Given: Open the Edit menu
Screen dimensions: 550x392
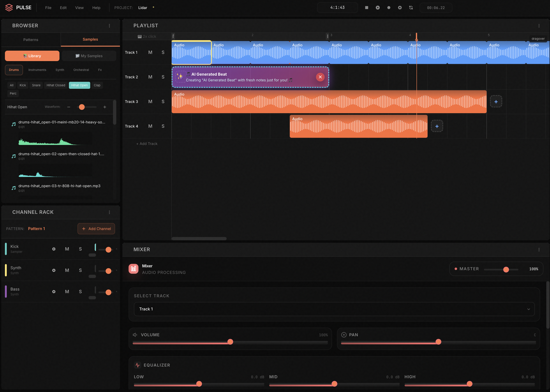Looking at the screenshot, I should [x=63, y=7].
